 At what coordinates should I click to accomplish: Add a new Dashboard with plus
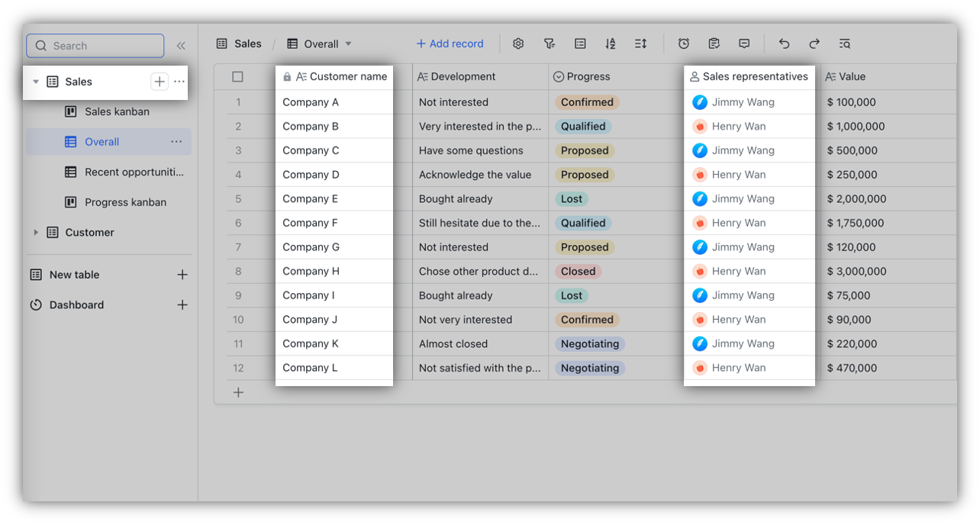[182, 305]
